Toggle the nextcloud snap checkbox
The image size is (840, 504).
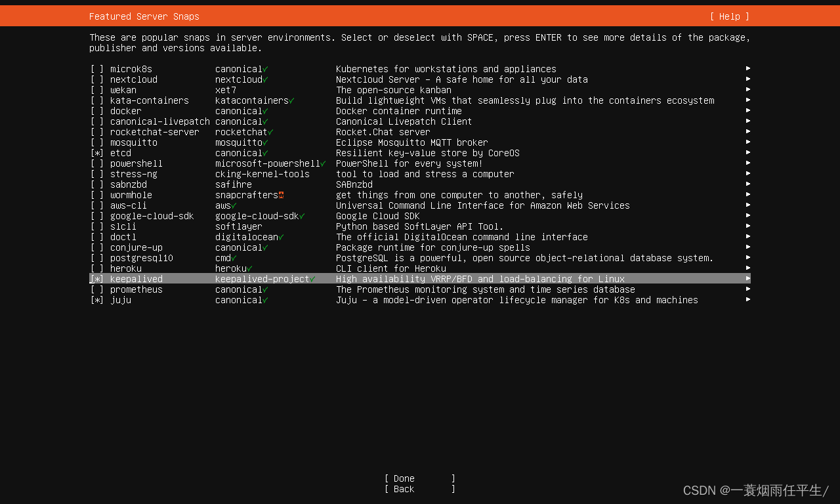click(x=97, y=79)
